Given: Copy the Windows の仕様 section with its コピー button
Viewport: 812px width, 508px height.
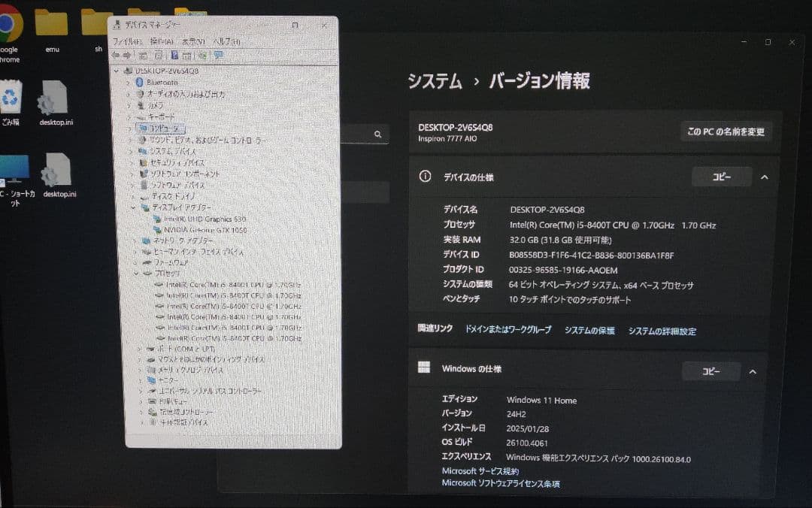Looking at the screenshot, I should click(x=710, y=371).
